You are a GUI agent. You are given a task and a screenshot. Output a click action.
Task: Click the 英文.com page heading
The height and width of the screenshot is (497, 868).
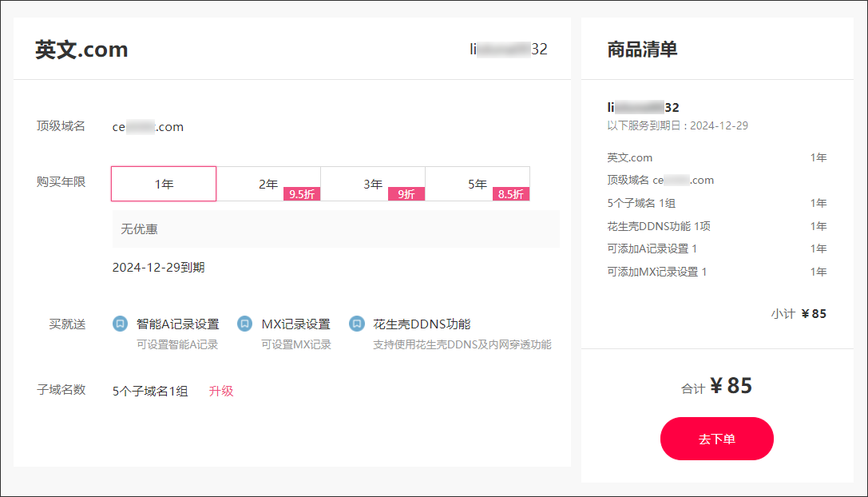(x=81, y=50)
